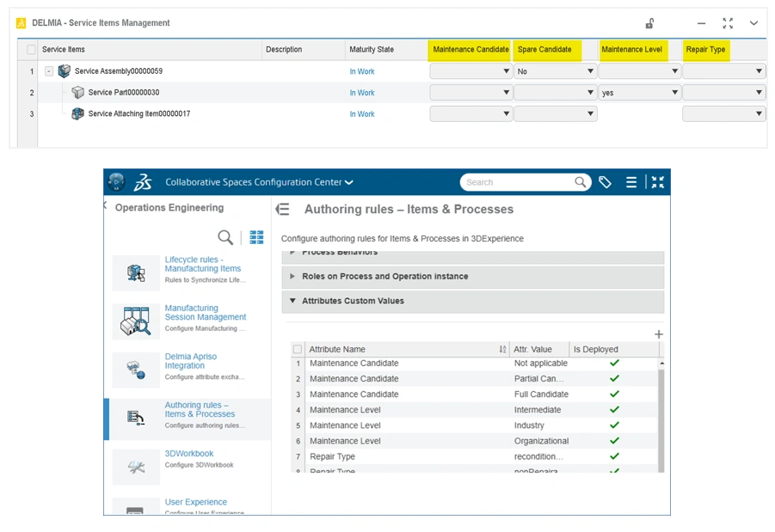Open Maintenance Candidate dropdown for Service Assembly00000059
775x532 pixels.
[x=471, y=71]
